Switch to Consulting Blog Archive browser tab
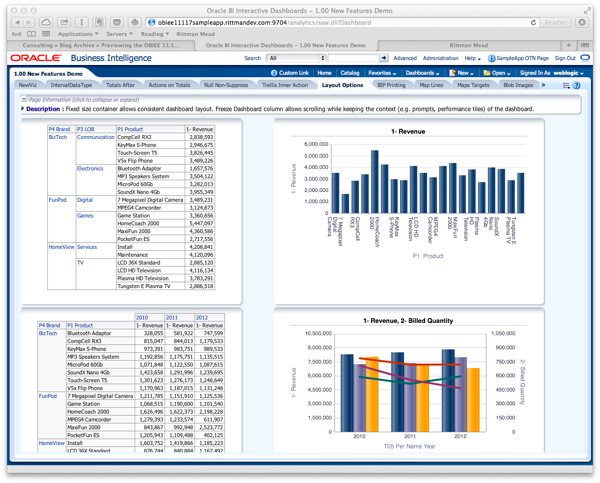Viewport: 600px width, 483px height. (x=101, y=45)
